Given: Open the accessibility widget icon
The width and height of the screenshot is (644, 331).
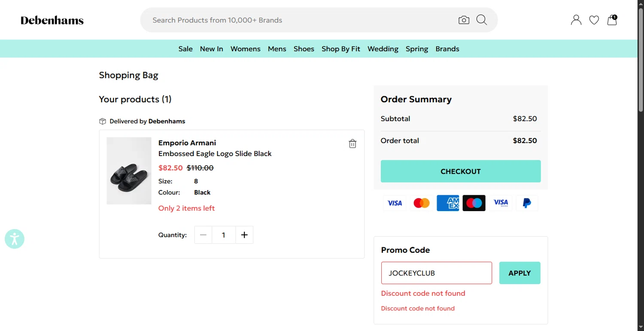Looking at the screenshot, I should 15,239.
